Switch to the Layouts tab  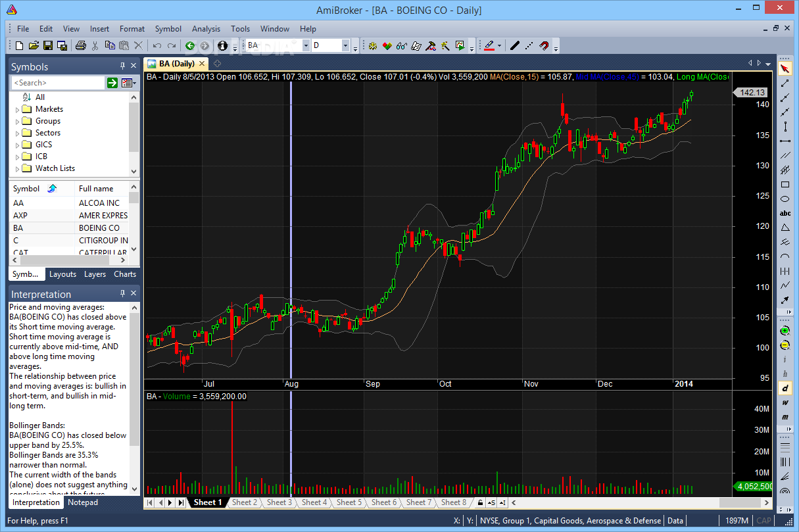63,274
